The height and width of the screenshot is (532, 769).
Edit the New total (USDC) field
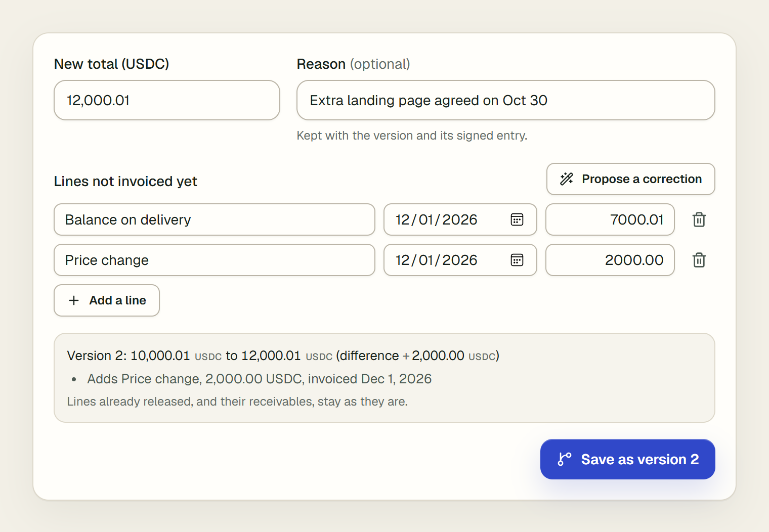pos(167,100)
